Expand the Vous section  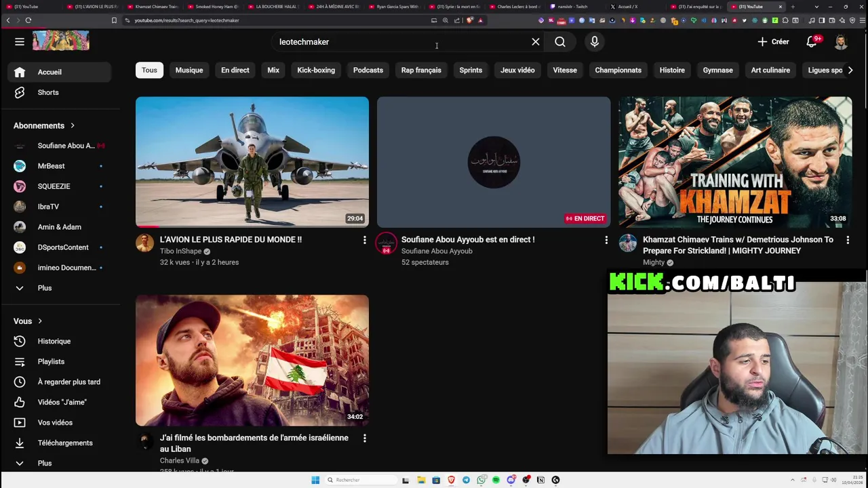coord(28,321)
